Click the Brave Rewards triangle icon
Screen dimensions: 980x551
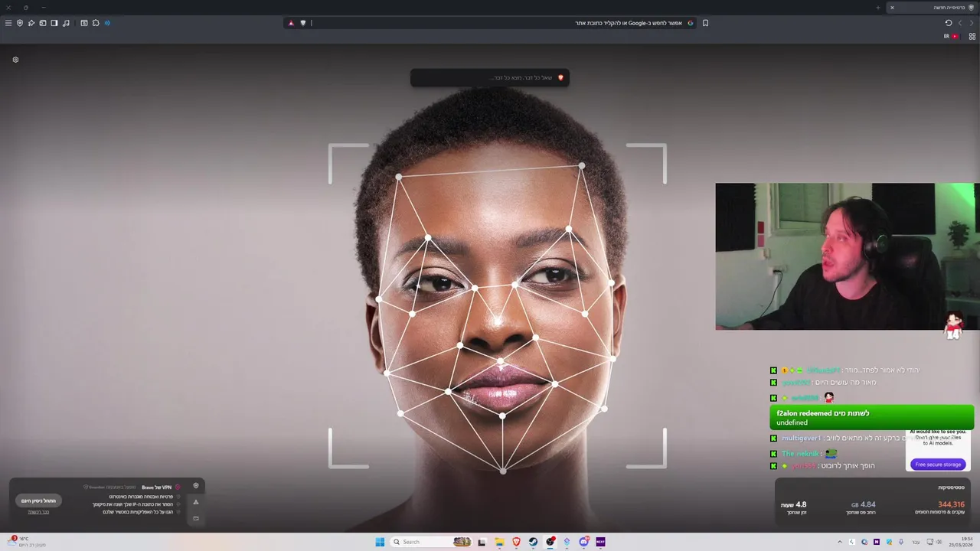point(291,23)
